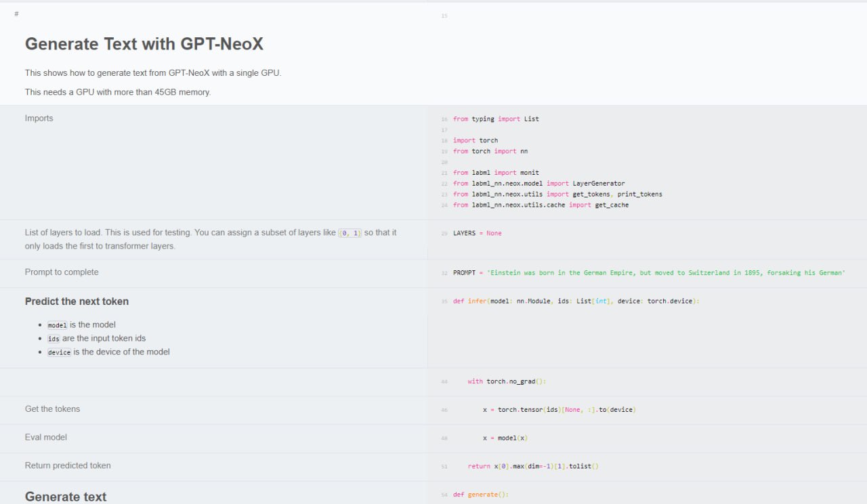Screen dimensions: 867x504
Task: Click the 'Imports' section label
Action: pos(39,119)
